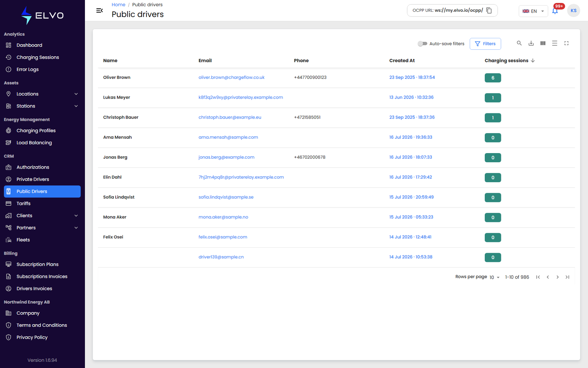
Task: Open Subscriptions Invoices page
Action: [42, 276]
